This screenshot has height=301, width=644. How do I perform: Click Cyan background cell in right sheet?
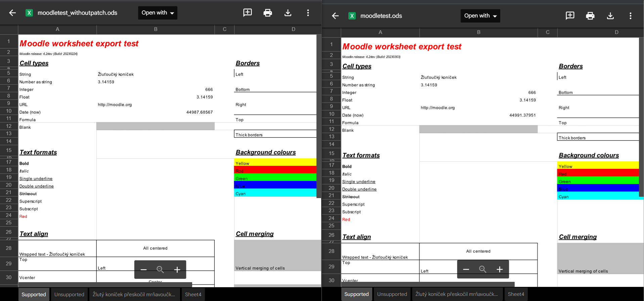click(x=598, y=196)
